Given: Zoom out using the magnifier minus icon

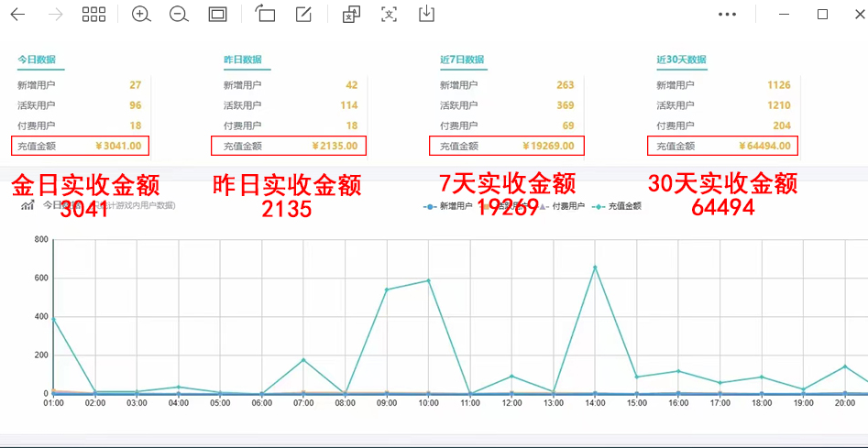Looking at the screenshot, I should coord(179,15).
